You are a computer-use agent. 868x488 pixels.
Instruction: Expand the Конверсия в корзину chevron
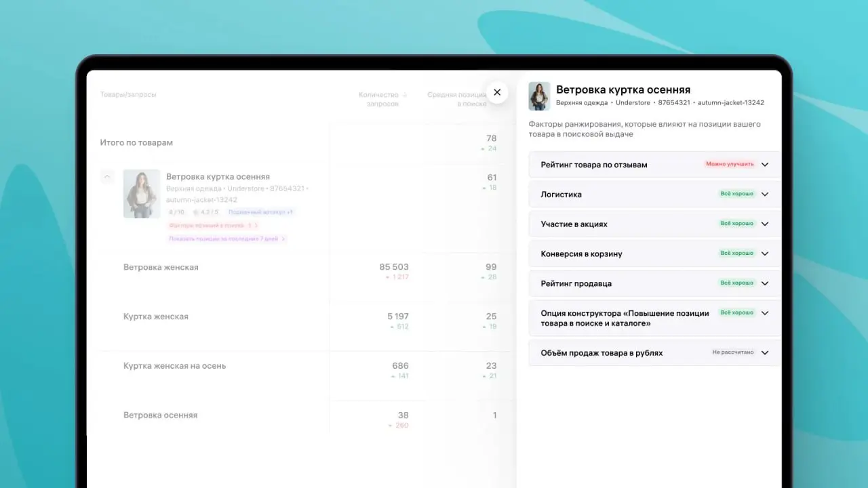[x=765, y=253]
